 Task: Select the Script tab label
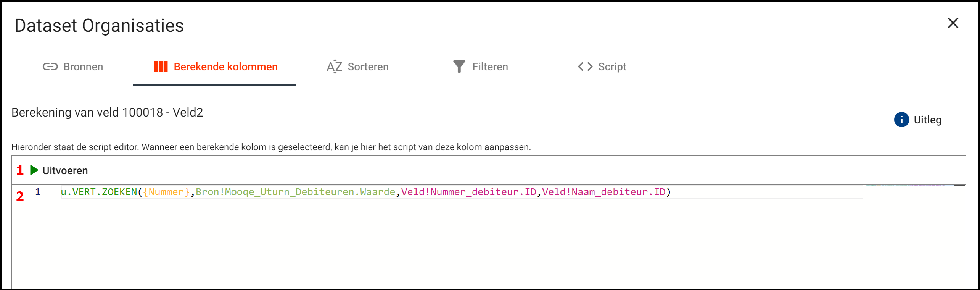tap(612, 67)
